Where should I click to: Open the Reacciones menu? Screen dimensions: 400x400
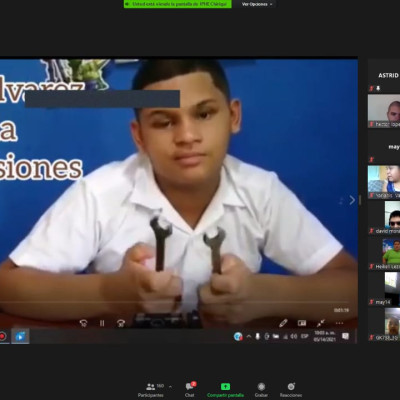pos(291,390)
